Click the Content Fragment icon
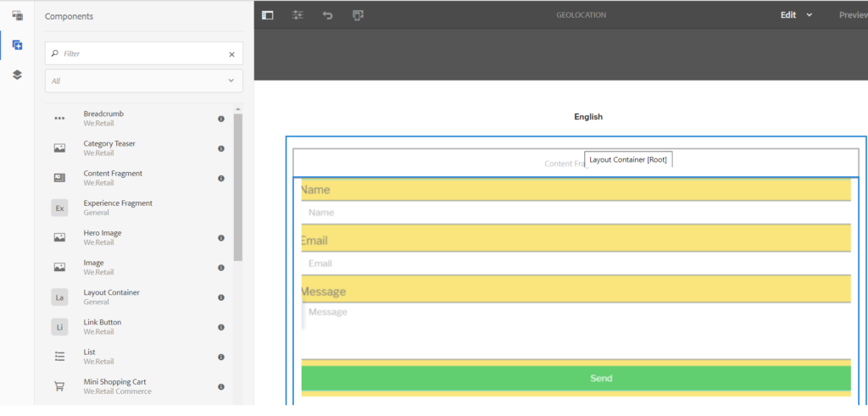The width and height of the screenshot is (868, 416). 60,178
